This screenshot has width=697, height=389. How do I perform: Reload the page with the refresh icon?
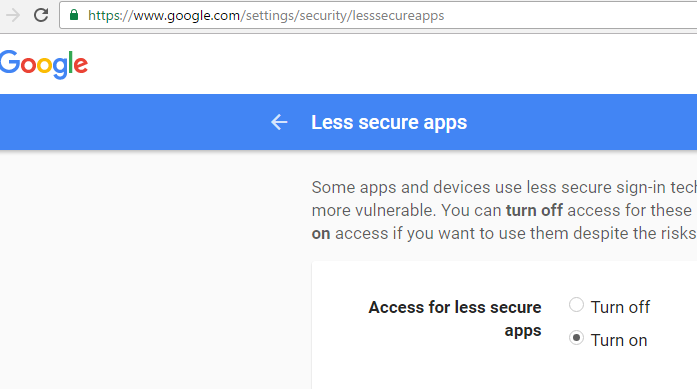41,15
